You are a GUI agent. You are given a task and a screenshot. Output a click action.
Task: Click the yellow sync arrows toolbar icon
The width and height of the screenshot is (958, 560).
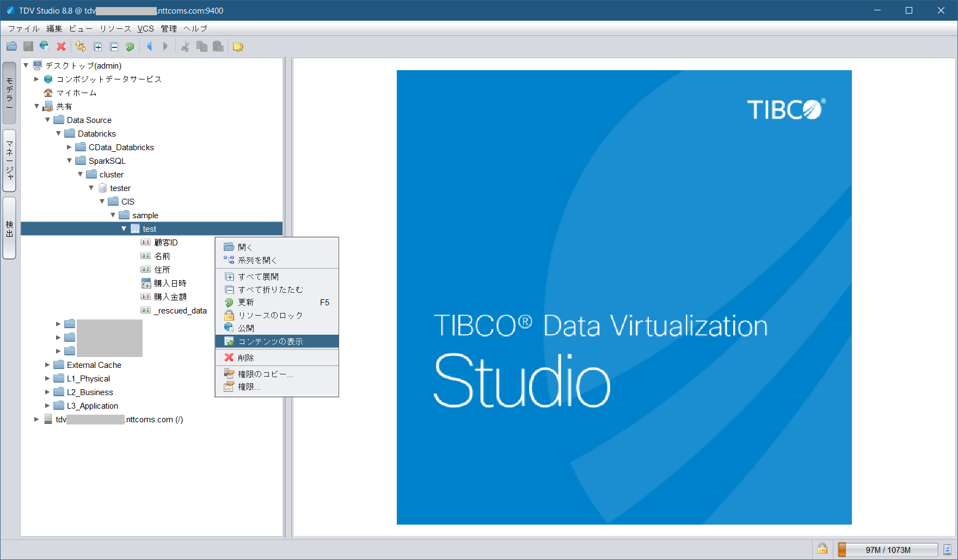click(x=81, y=47)
